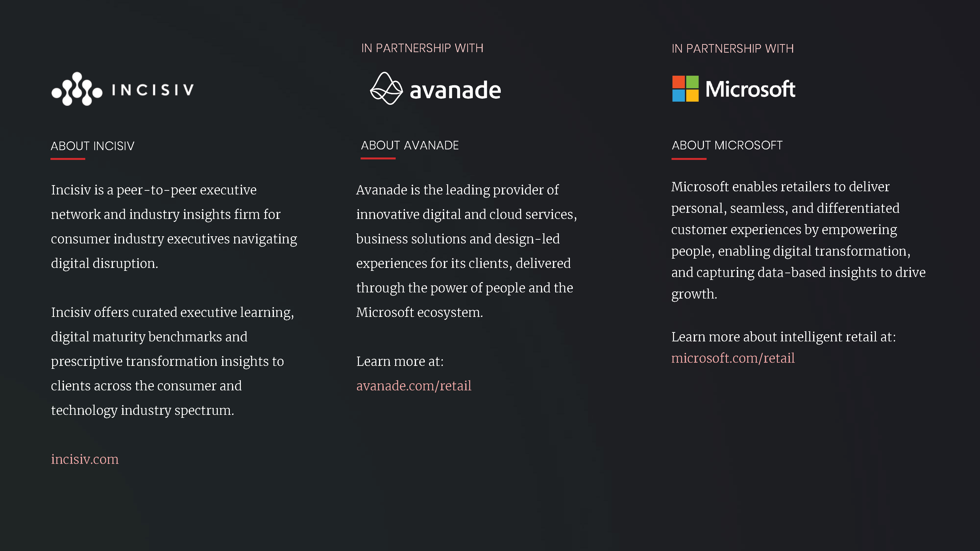
Task: Open the incisiv.com link
Action: [85, 459]
